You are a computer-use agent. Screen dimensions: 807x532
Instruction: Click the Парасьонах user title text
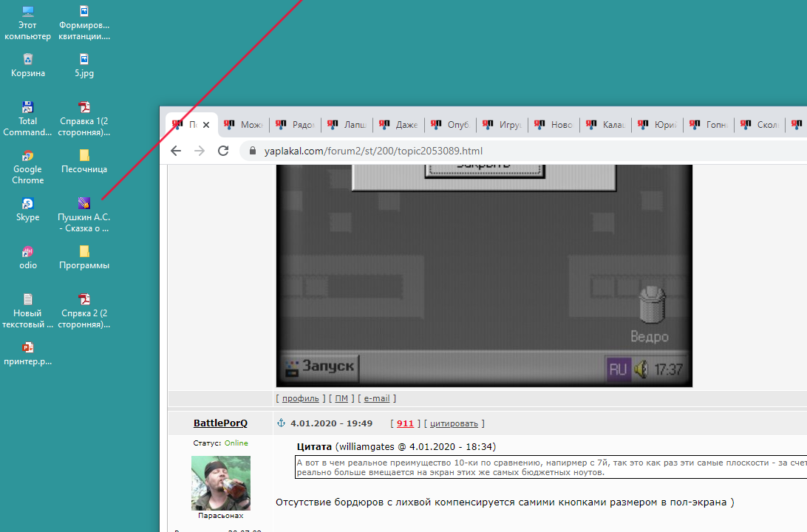click(221, 516)
